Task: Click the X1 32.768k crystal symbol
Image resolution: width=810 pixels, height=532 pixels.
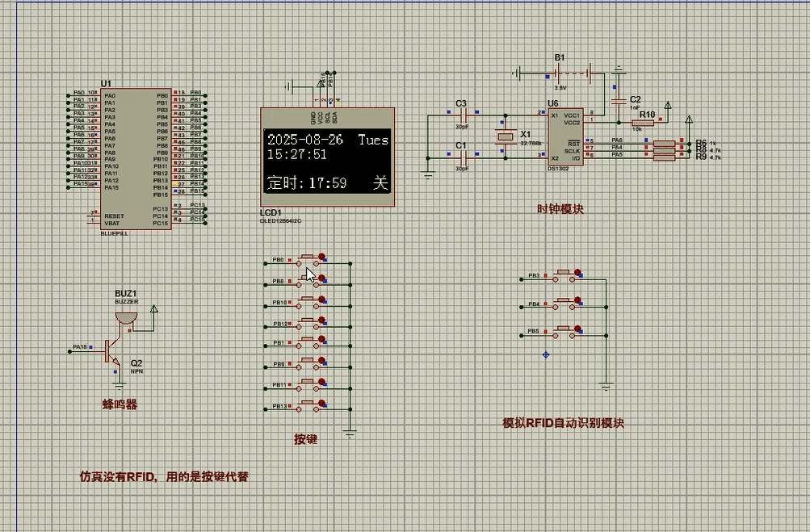Action: (x=506, y=137)
